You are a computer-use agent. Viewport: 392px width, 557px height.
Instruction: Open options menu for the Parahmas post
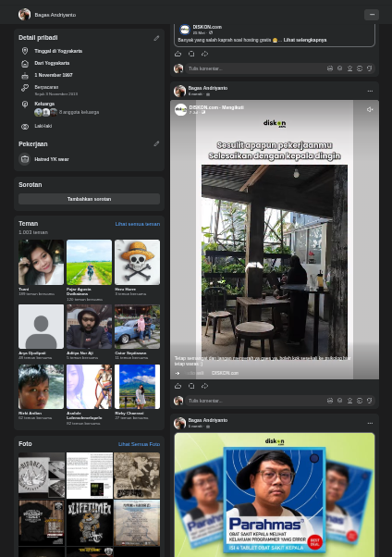[x=370, y=424]
